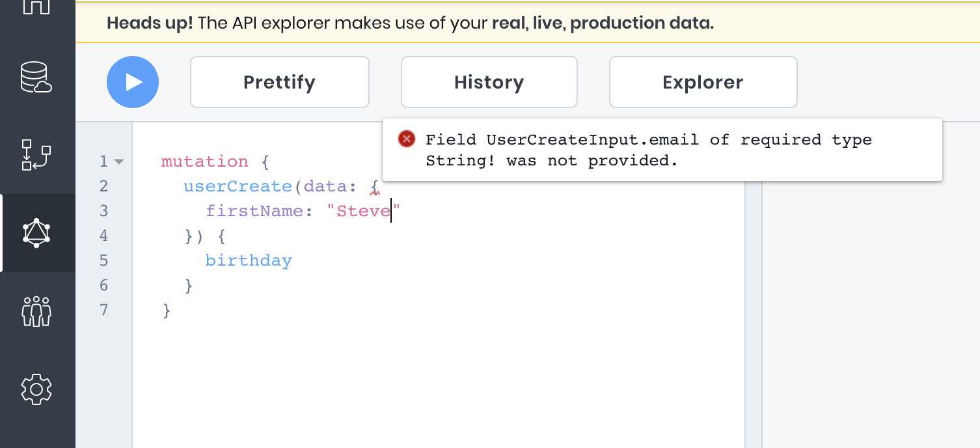
Task: Click the red-underlined brace on line 2
Action: pos(374,188)
